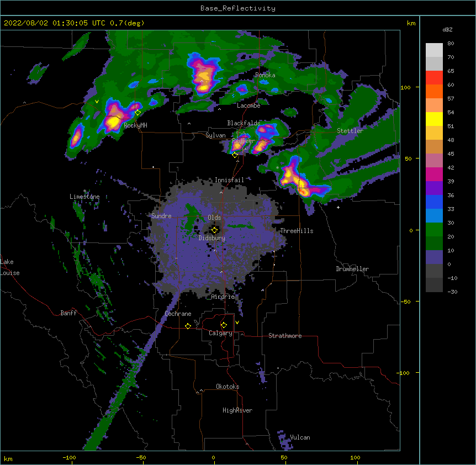476x465 pixels.
Task: Select the purple 36-39 dBZ legend swatch
Action: pyautogui.click(x=434, y=188)
